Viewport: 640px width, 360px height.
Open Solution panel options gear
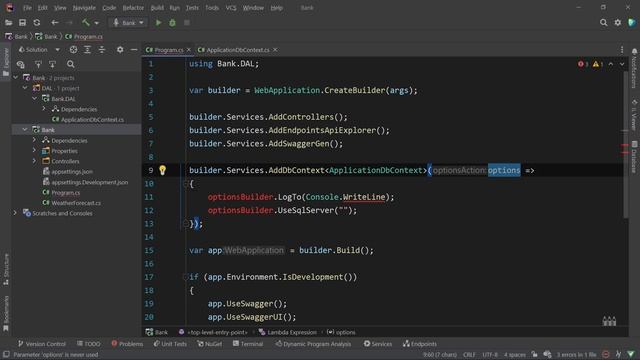click(x=120, y=50)
